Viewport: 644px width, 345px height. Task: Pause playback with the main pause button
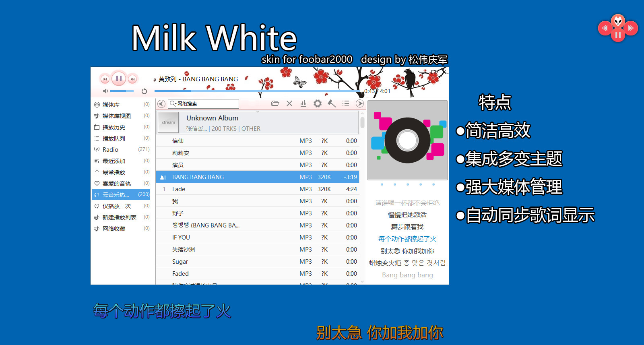[119, 79]
